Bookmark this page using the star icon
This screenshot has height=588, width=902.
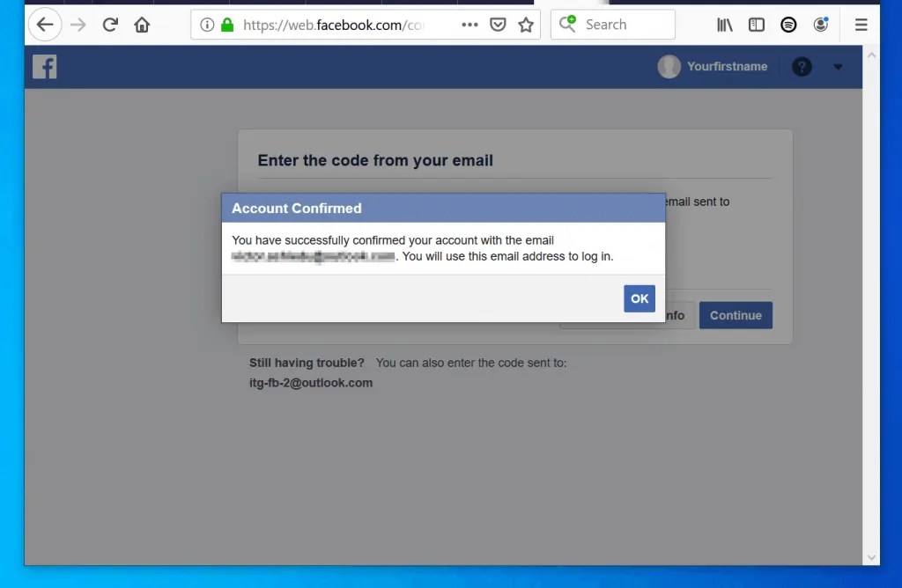point(526,24)
